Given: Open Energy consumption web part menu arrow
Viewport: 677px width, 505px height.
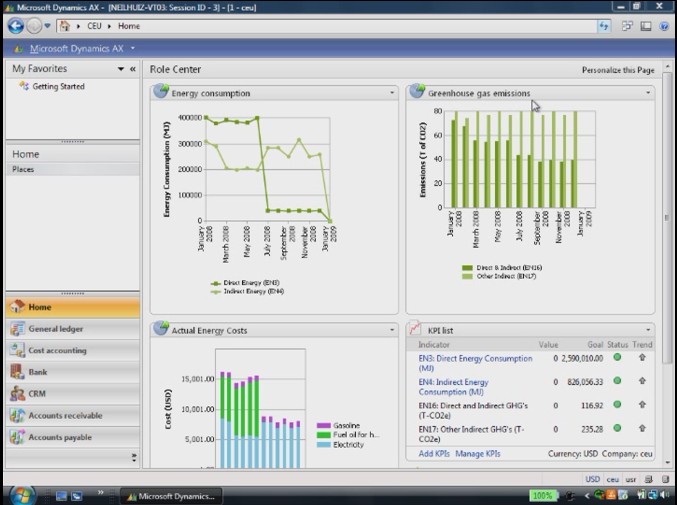Looking at the screenshot, I should coord(392,93).
